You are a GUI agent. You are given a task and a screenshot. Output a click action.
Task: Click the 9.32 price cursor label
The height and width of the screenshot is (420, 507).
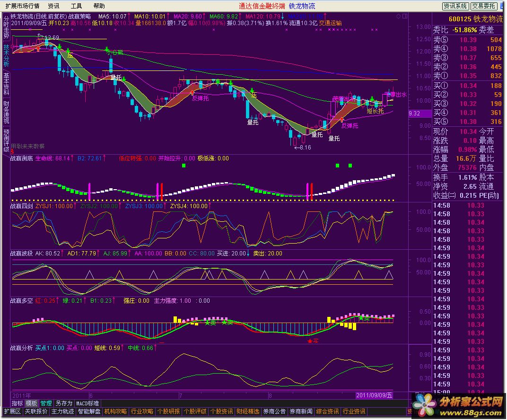(x=420, y=114)
